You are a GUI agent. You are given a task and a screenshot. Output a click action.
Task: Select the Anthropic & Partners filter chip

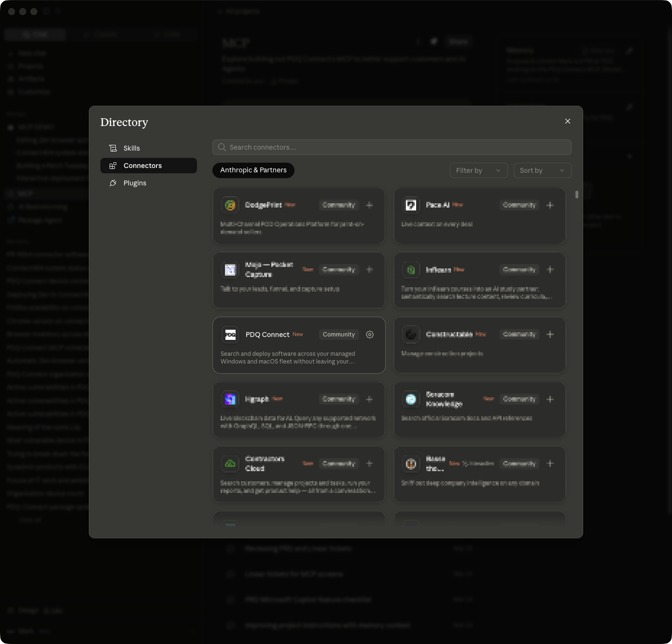(253, 170)
